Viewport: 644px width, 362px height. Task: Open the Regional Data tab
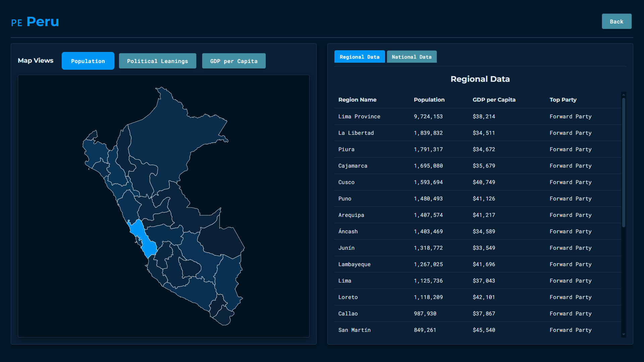point(359,57)
